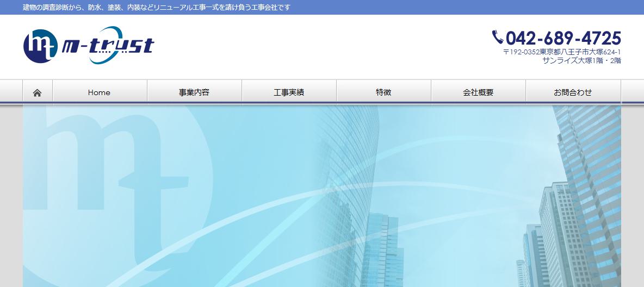Click the home icon in navigation bar
The width and height of the screenshot is (644, 287).
(x=38, y=93)
